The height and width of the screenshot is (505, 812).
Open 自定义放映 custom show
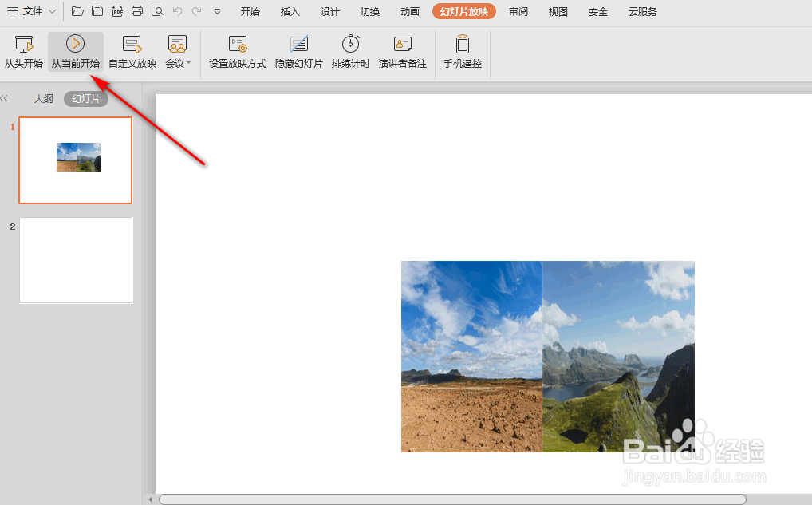tap(132, 52)
